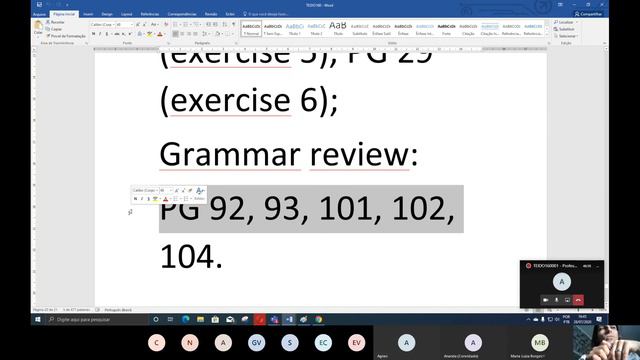This screenshot has width=640, height=360.
Task: Select the large AaB Título style
Action: (338, 29)
